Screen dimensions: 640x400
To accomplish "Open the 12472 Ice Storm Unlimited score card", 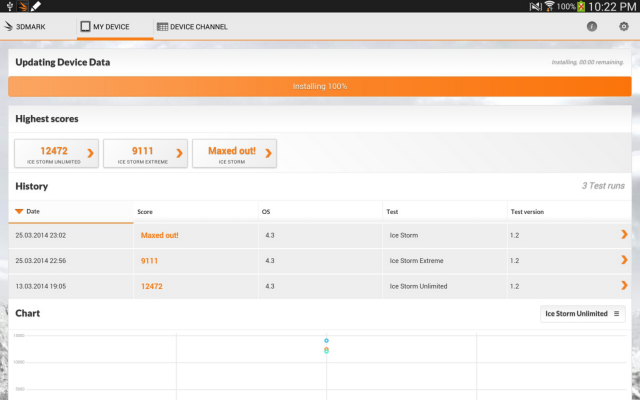I will pos(56,153).
